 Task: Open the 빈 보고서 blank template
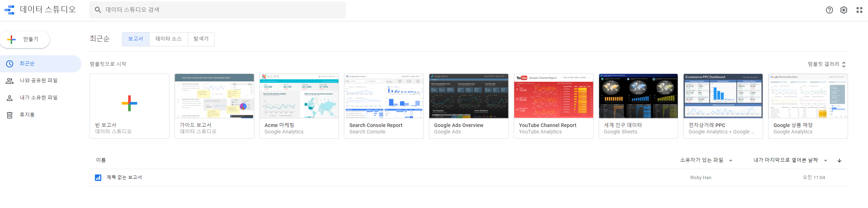(x=130, y=106)
